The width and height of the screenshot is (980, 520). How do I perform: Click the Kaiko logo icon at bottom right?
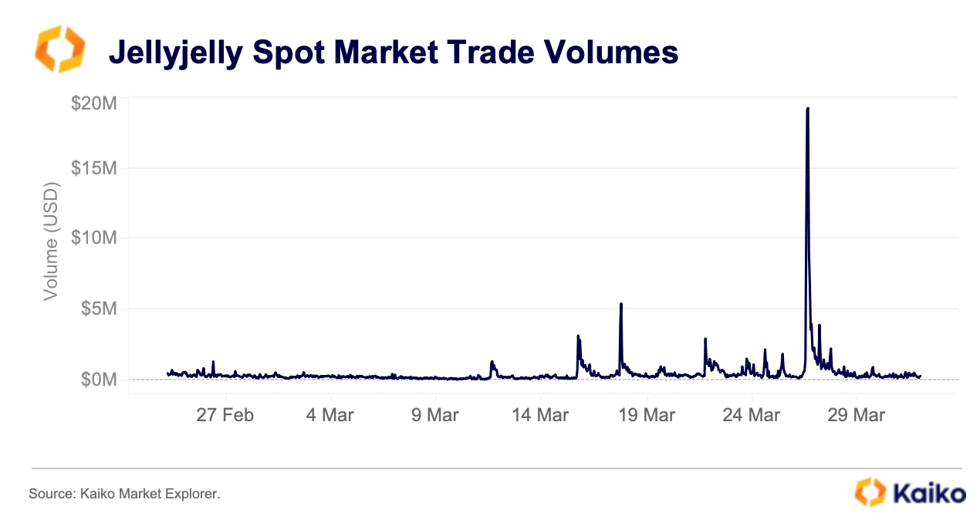870,492
